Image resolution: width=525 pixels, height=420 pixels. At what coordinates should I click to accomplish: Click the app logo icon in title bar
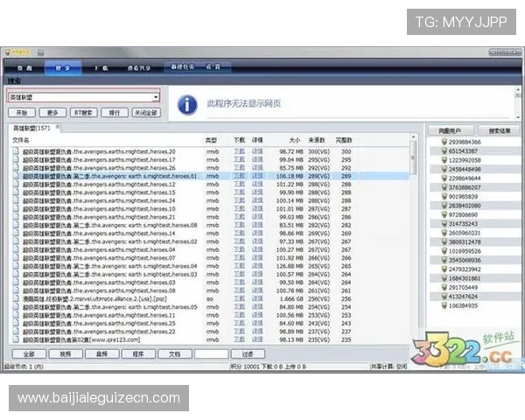click(x=6, y=51)
